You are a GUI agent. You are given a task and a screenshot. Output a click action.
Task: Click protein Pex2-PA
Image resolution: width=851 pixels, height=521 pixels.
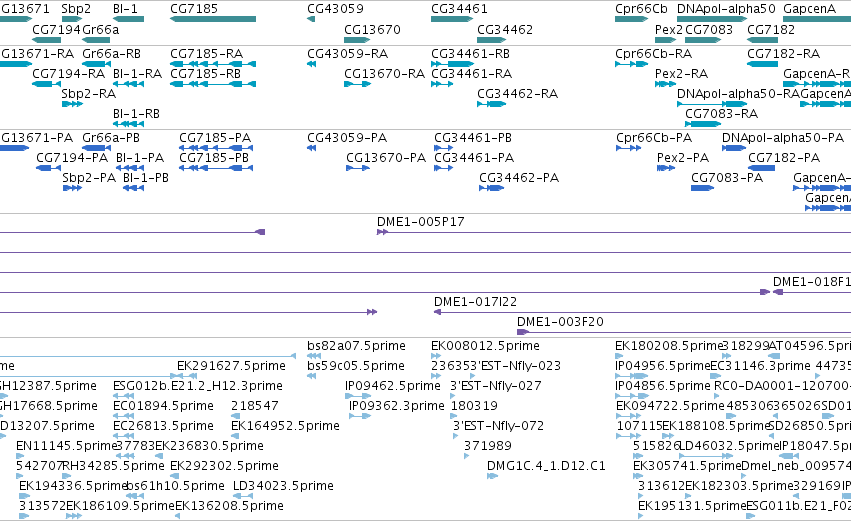[683, 158]
